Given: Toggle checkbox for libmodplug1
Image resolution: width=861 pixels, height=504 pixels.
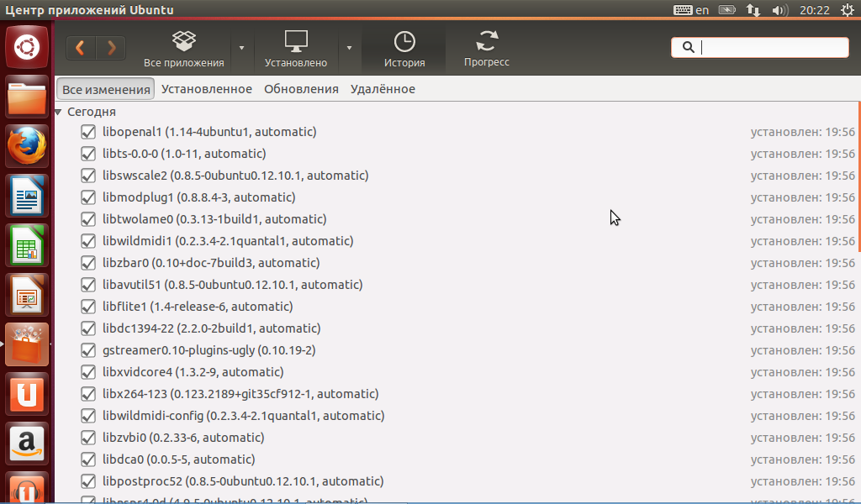Looking at the screenshot, I should [87, 197].
